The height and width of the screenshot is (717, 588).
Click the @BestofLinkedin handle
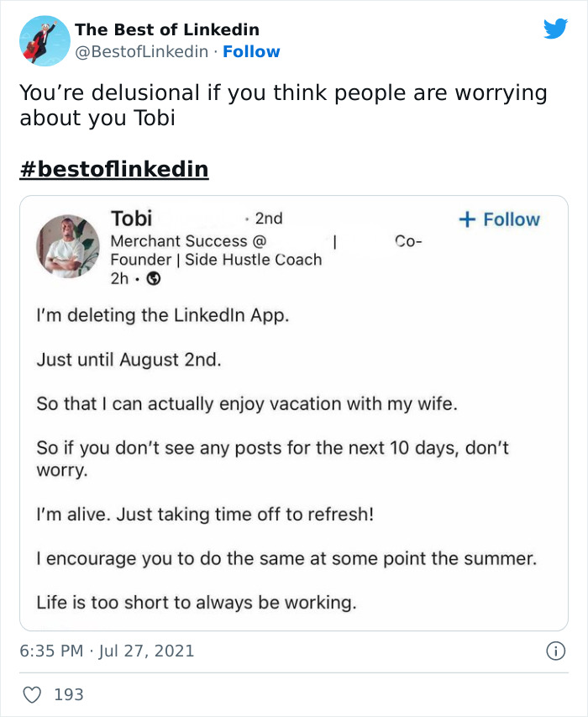pos(141,51)
